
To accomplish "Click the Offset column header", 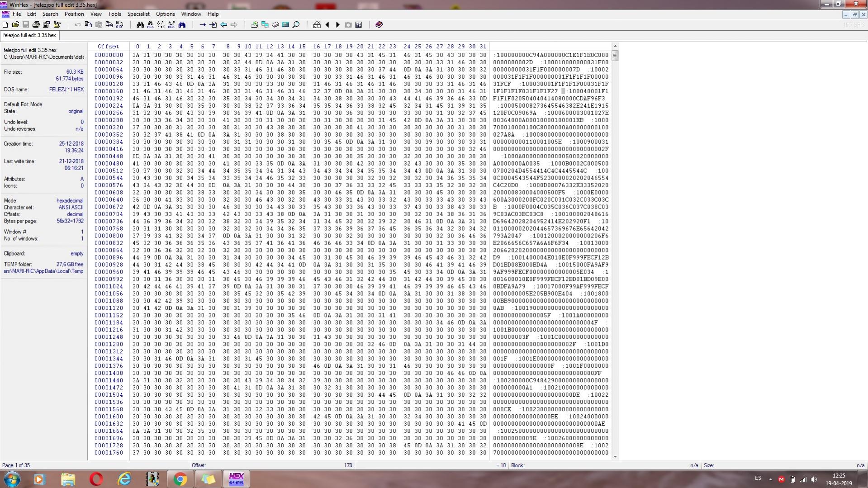I will coord(109,47).
